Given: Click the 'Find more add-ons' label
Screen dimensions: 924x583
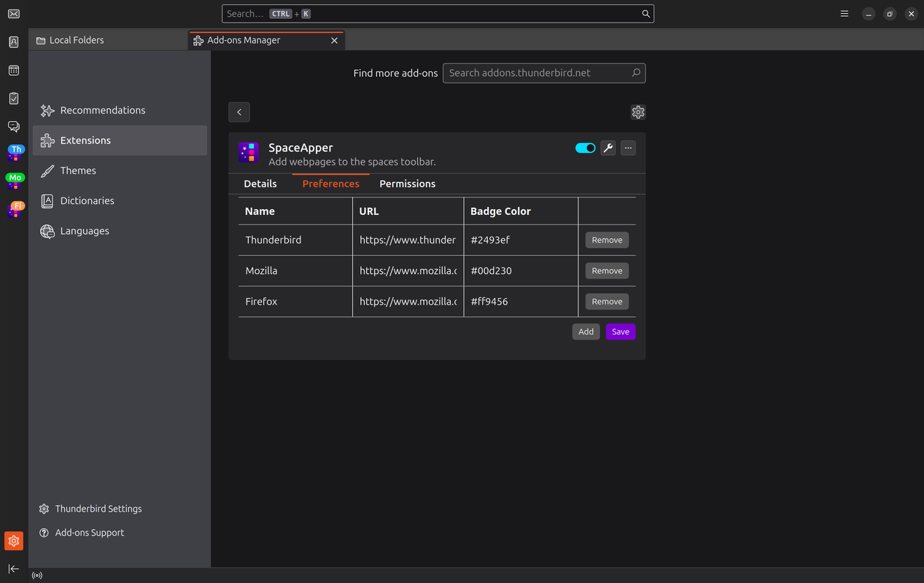Looking at the screenshot, I should click(396, 73).
